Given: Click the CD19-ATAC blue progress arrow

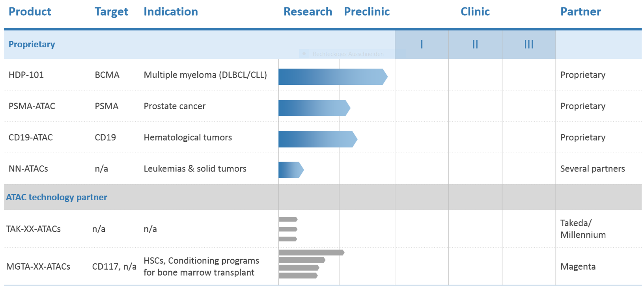Looking at the screenshot, I should [317, 139].
